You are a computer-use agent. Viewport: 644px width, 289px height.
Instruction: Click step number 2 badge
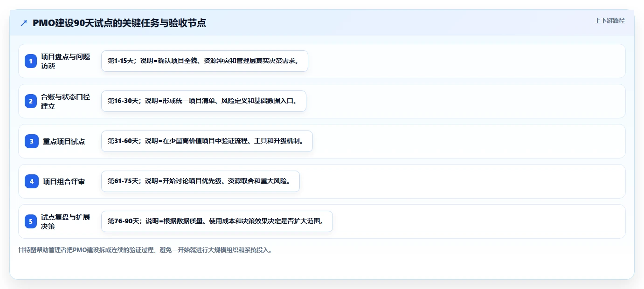(32, 101)
